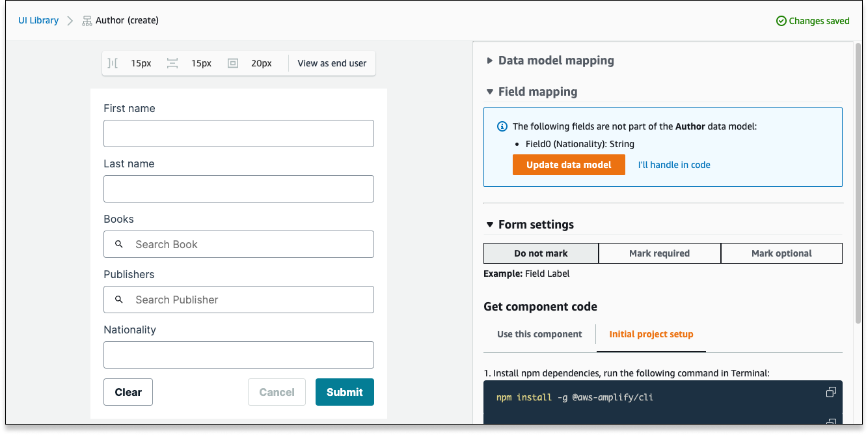Select Mark optional option
868x435 pixels.
(781, 253)
